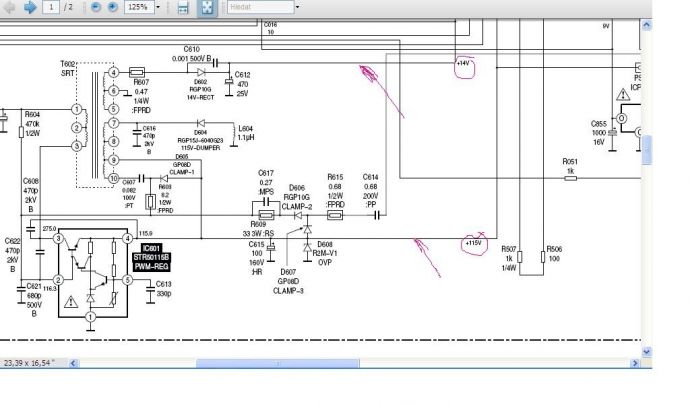The width and height of the screenshot is (690, 404).
Task: Click the page number input field
Action: click(51, 7)
